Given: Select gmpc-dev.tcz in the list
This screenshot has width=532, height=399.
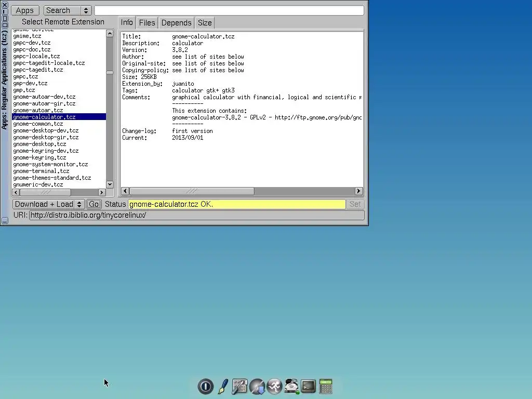Looking at the screenshot, I should tap(59, 43).
